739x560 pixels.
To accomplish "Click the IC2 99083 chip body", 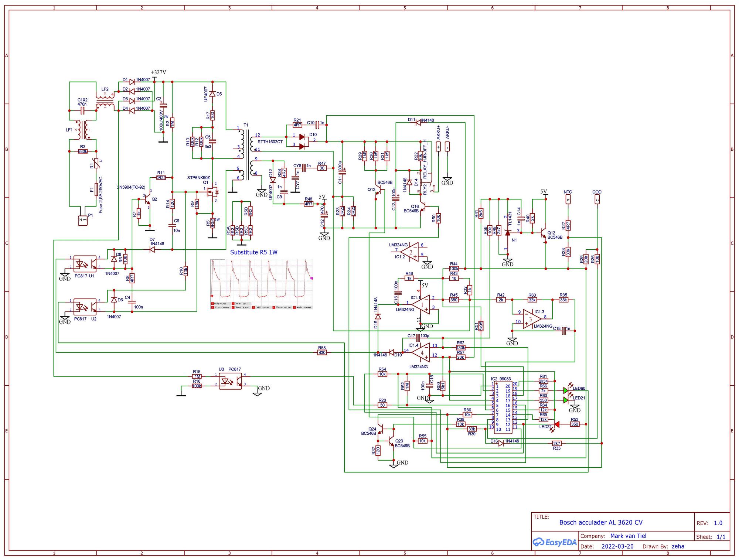I will pyautogui.click(x=503, y=407).
